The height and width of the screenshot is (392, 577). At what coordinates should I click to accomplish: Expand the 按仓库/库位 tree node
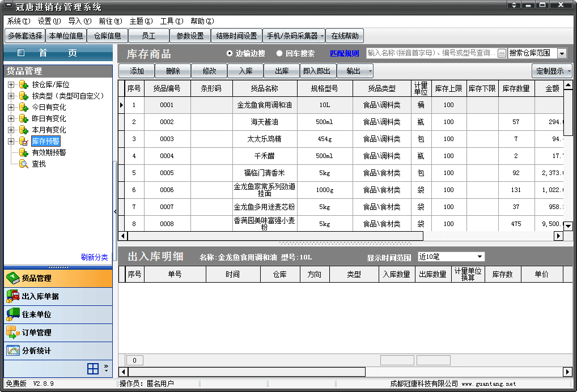[11, 84]
